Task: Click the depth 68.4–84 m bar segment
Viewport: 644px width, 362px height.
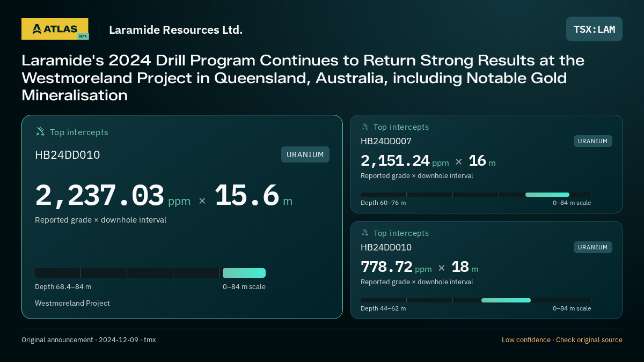Action: pyautogui.click(x=244, y=273)
